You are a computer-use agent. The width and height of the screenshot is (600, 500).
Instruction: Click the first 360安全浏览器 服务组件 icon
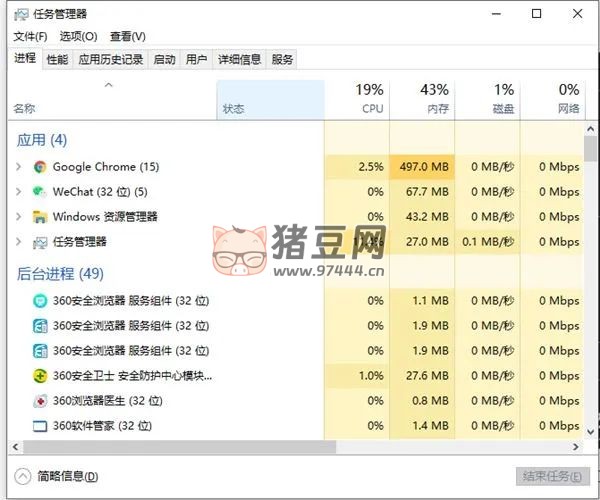(40, 301)
